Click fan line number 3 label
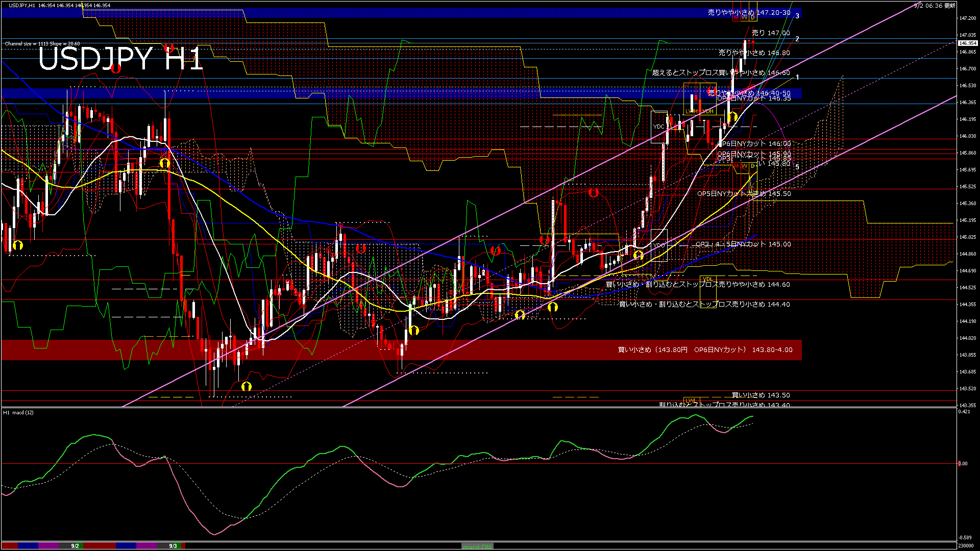 (797, 16)
